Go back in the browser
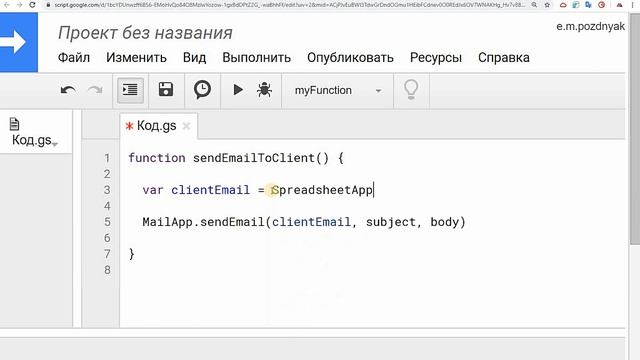 [x=7, y=5]
